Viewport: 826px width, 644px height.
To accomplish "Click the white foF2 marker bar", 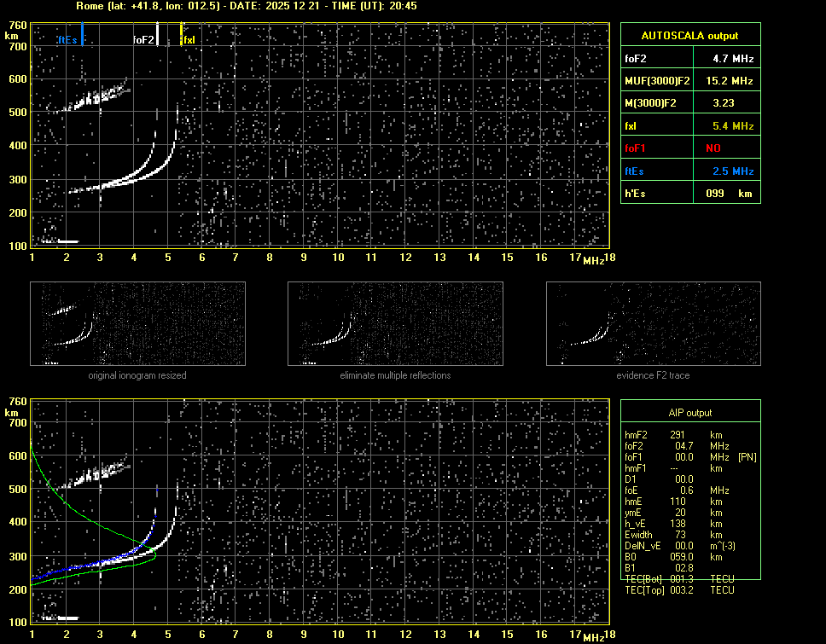I will [157, 34].
